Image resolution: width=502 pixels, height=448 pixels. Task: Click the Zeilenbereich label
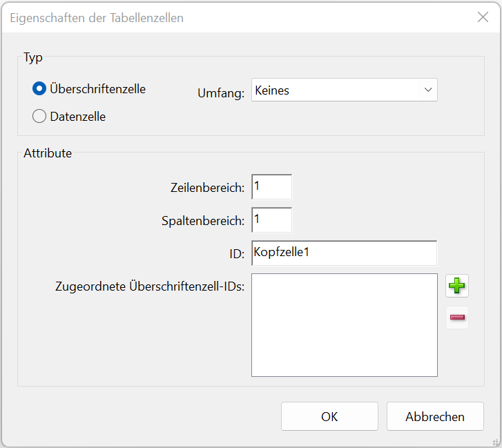pos(207,188)
